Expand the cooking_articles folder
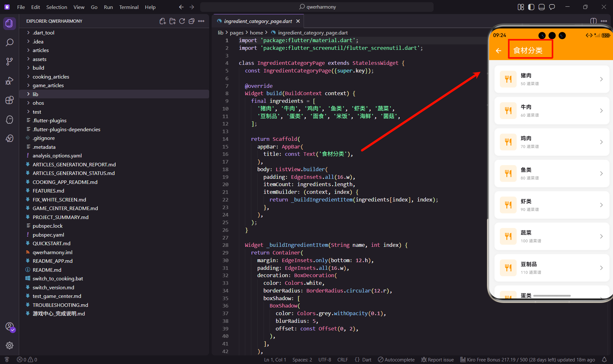The height and width of the screenshot is (364, 613). point(51,77)
